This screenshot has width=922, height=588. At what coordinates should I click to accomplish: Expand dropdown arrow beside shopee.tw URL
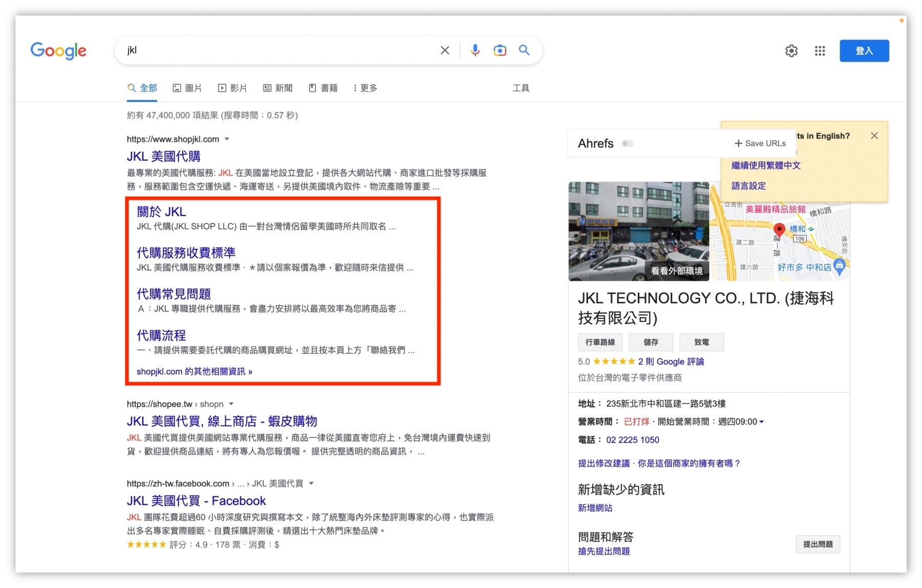click(231, 404)
